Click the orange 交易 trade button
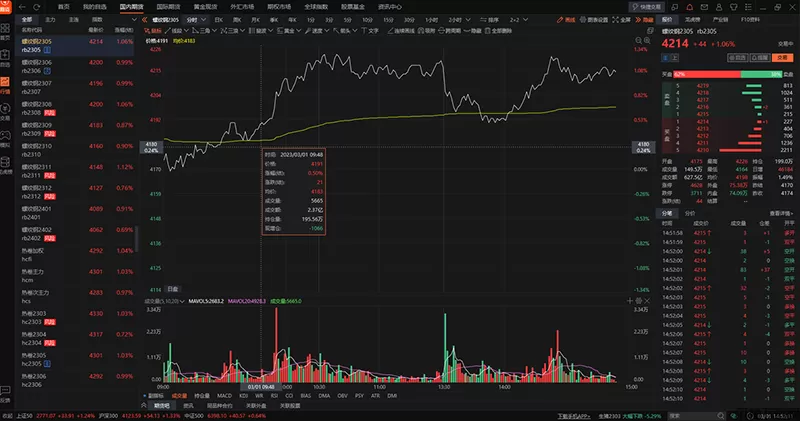This screenshot has width=800, height=421. [782, 58]
